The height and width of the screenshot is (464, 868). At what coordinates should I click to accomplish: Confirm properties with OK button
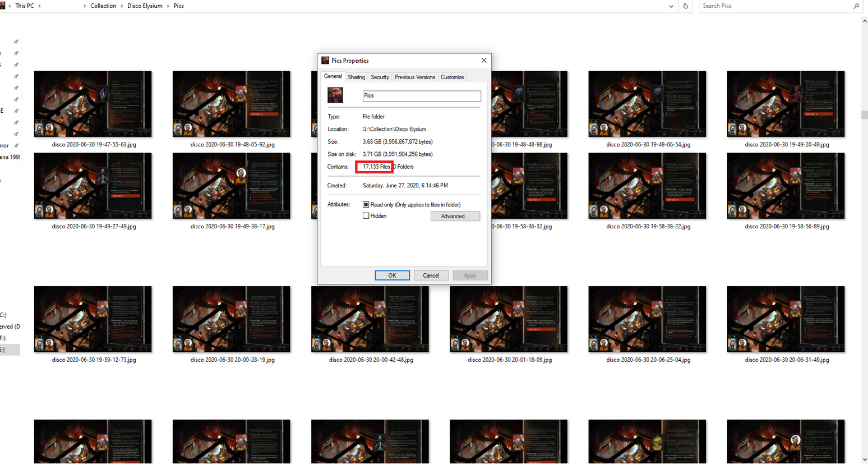click(x=392, y=275)
